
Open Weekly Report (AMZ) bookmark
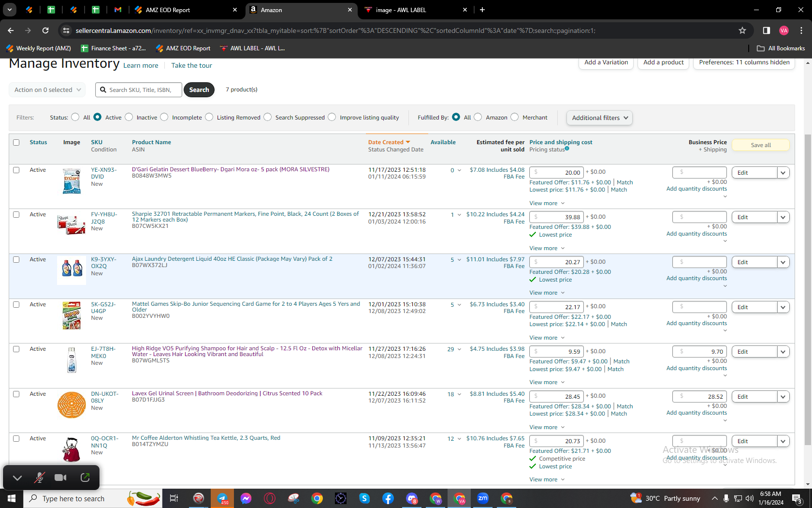(39, 48)
